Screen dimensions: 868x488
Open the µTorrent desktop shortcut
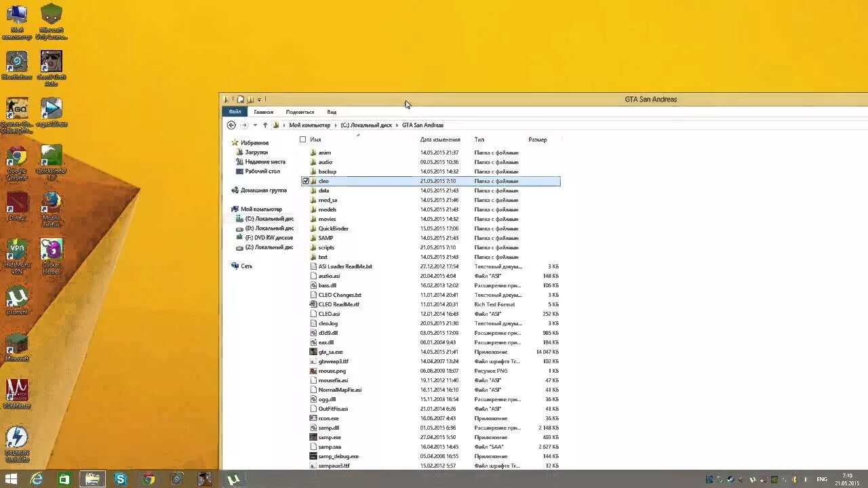point(17,300)
